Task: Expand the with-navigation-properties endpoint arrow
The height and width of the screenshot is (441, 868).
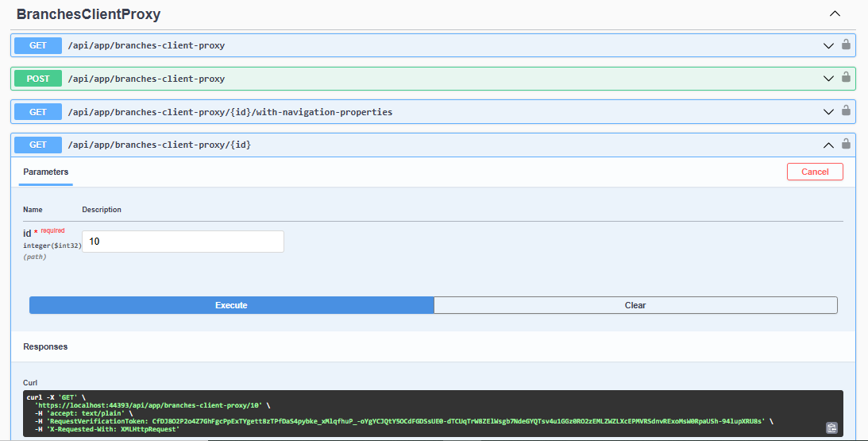Action: [x=828, y=112]
